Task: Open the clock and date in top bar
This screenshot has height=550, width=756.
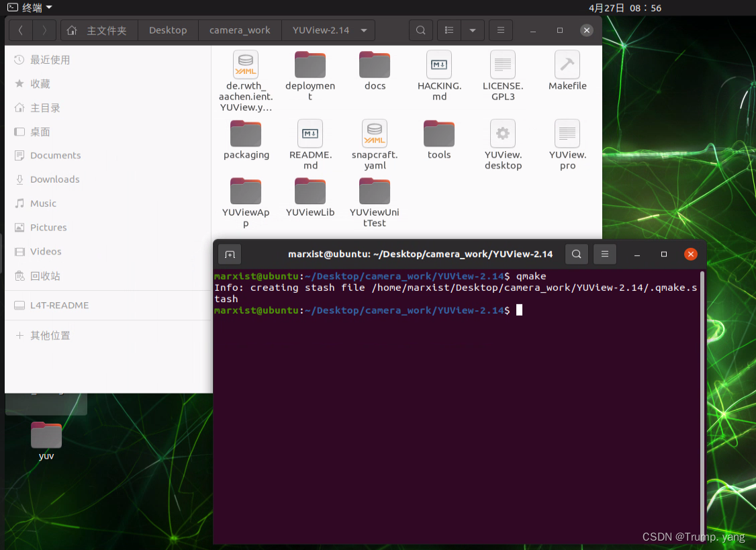Action: pyautogui.click(x=625, y=7)
